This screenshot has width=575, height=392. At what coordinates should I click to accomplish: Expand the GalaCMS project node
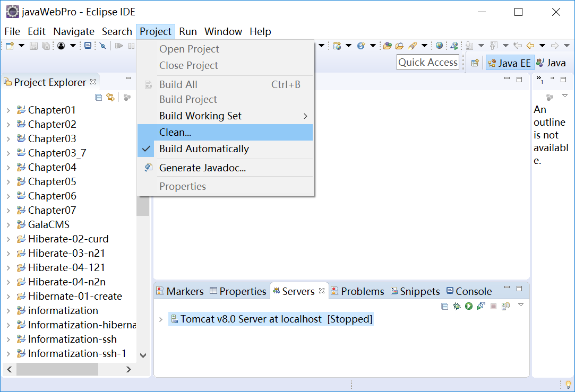8,225
